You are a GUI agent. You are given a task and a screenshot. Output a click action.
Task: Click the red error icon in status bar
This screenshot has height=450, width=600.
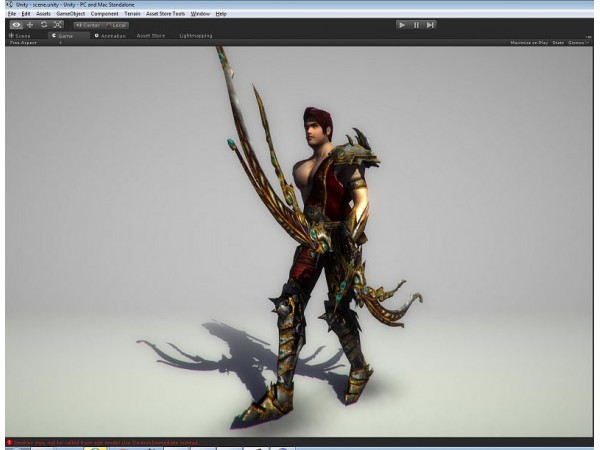pyautogui.click(x=9, y=443)
